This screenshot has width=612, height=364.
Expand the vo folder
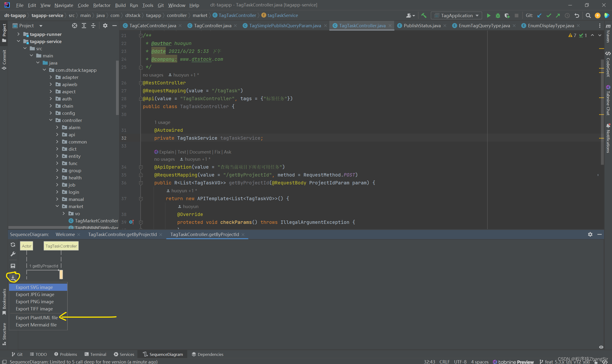pos(64,213)
